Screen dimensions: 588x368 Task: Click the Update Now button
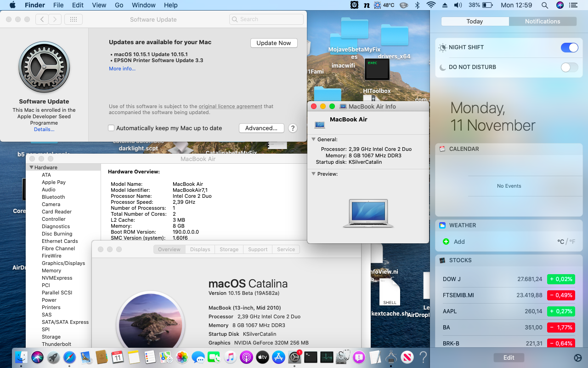point(274,43)
